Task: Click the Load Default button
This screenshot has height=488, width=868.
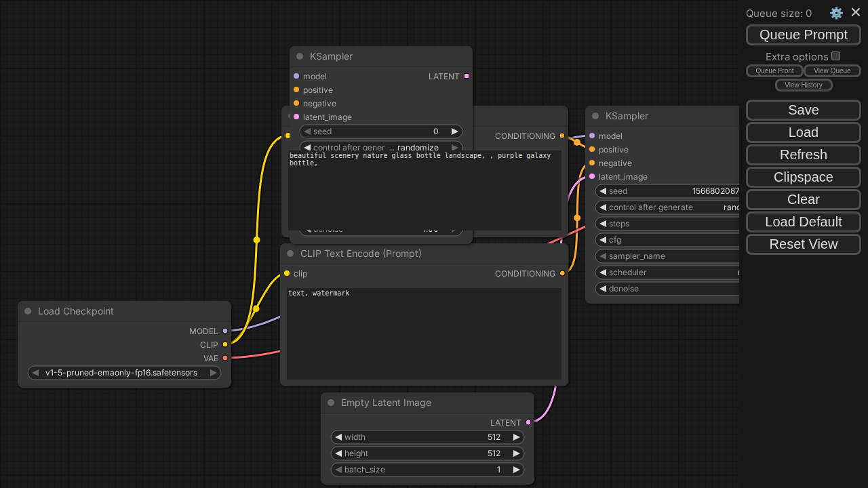Action: pyautogui.click(x=803, y=222)
